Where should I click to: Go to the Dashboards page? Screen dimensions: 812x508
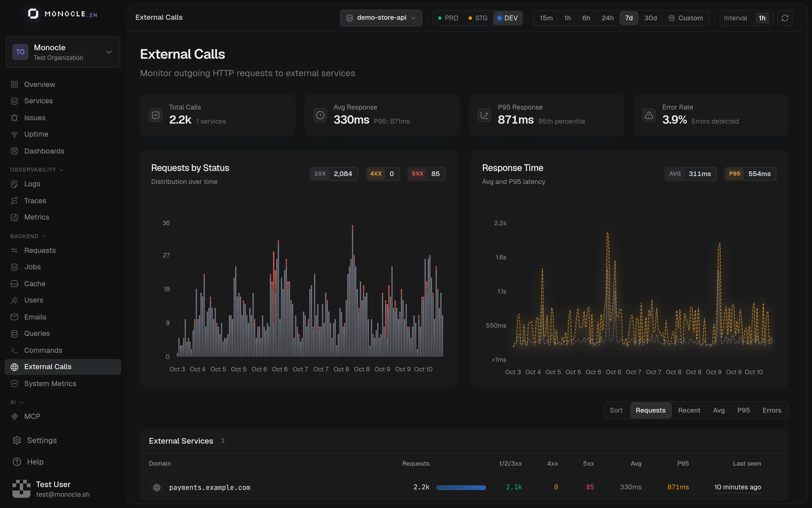tap(63, 151)
